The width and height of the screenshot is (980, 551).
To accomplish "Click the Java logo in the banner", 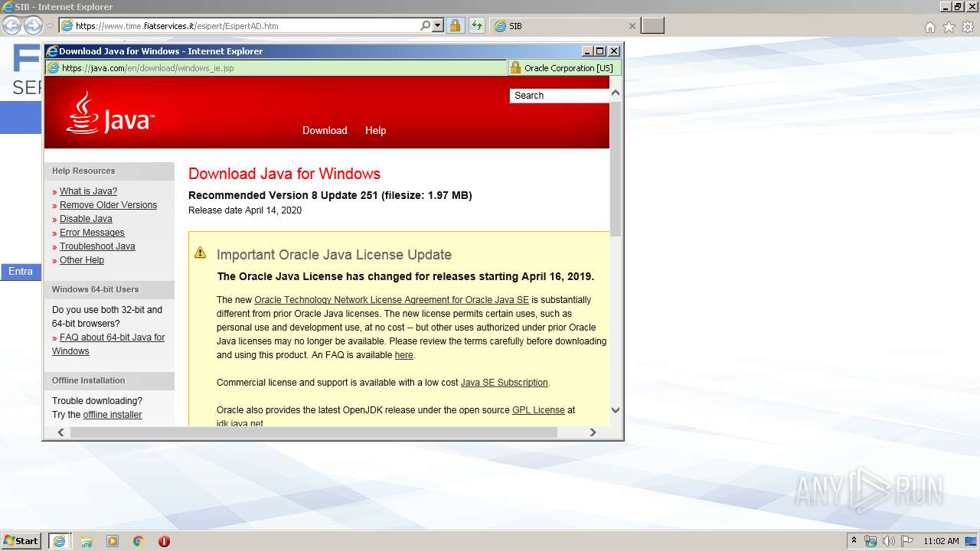I will 110,114.
